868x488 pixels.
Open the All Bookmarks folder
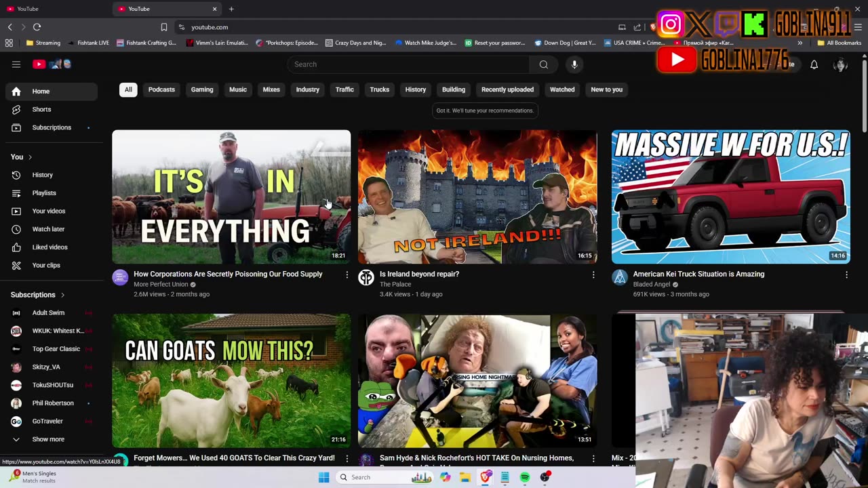(x=839, y=43)
